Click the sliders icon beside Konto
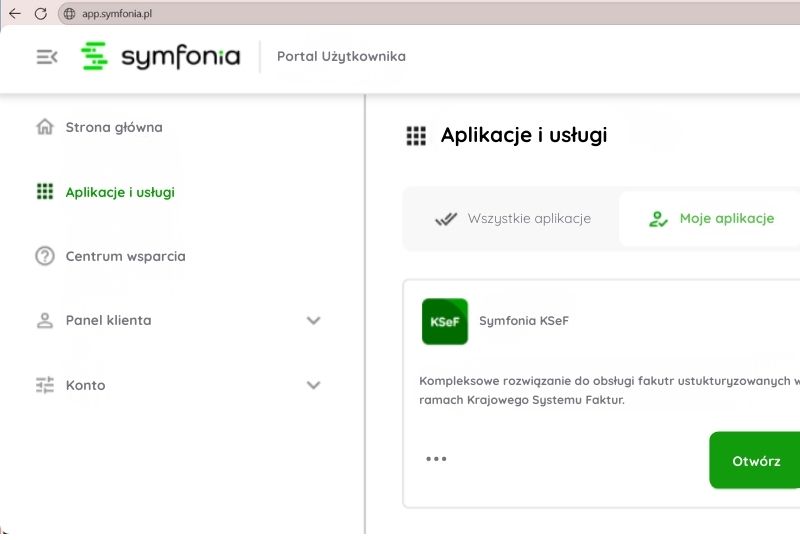Image resolution: width=800 pixels, height=540 pixels. [44, 385]
